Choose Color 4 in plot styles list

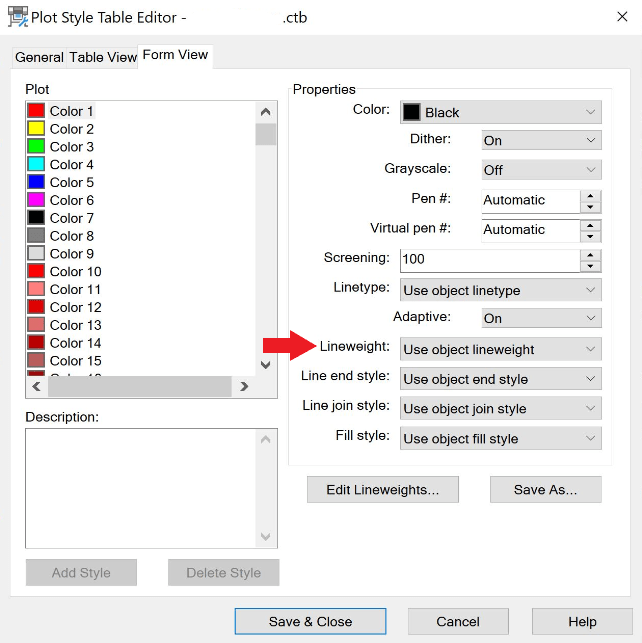point(71,164)
